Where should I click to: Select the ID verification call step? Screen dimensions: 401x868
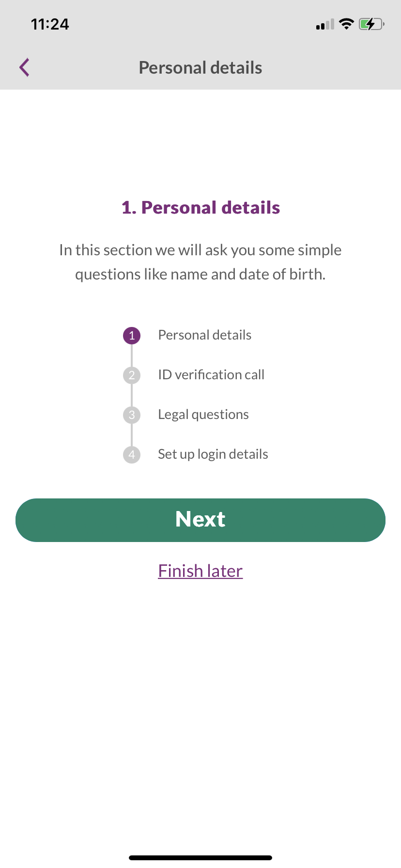click(211, 375)
